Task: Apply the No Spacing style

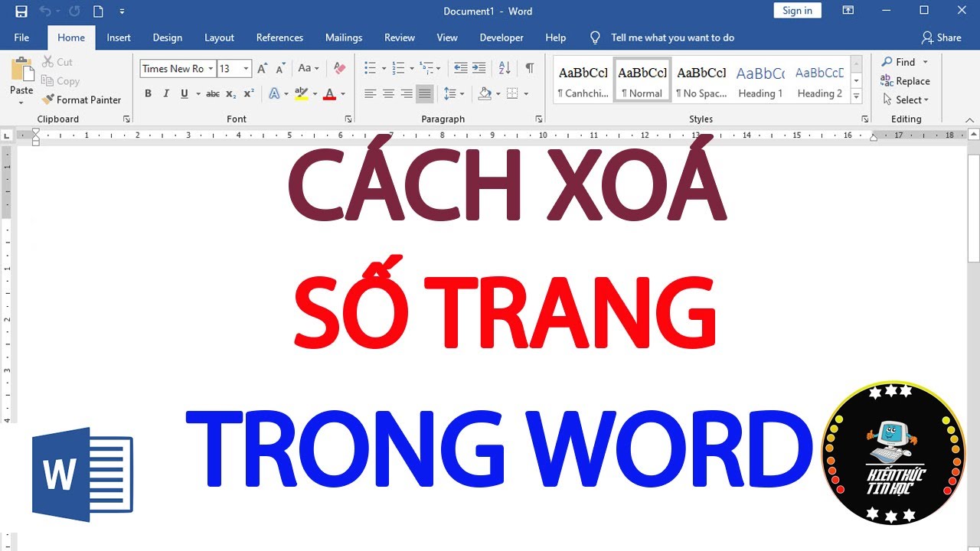Action: [x=701, y=80]
